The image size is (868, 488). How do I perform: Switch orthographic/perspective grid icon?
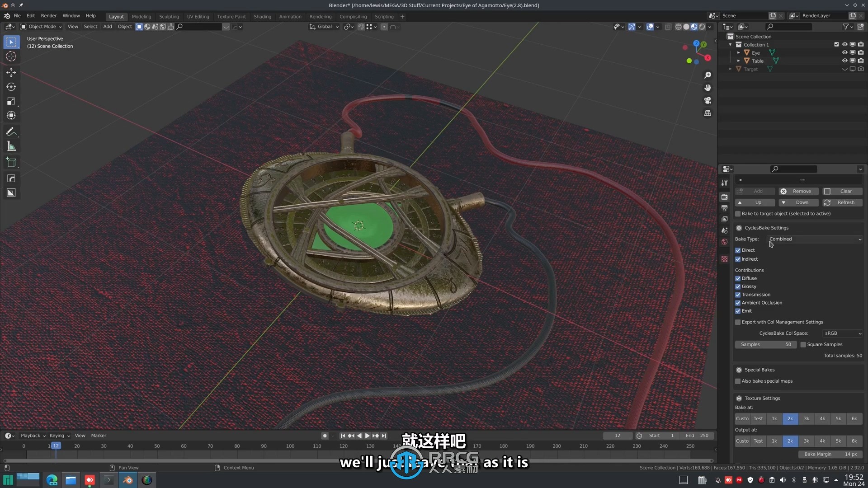tap(708, 113)
